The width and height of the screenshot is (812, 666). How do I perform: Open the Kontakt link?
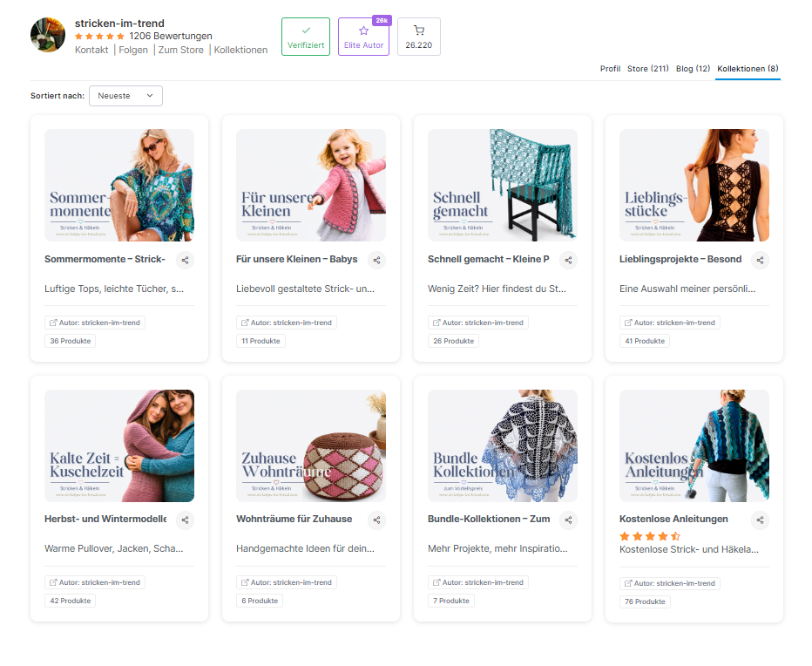point(91,50)
